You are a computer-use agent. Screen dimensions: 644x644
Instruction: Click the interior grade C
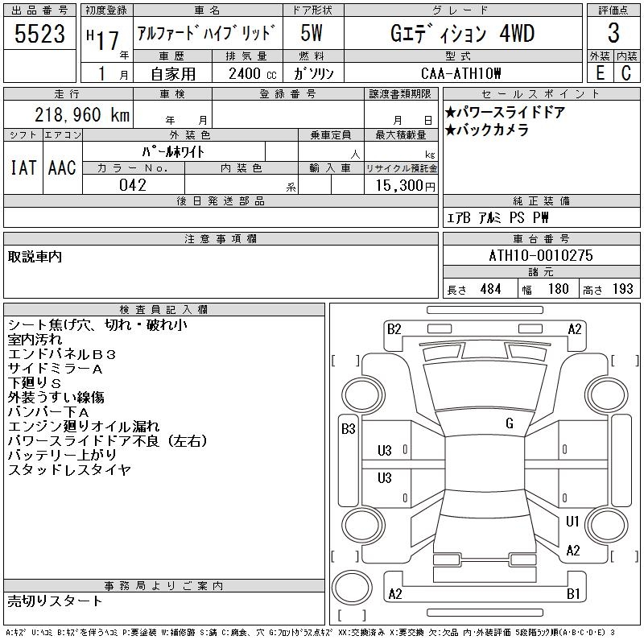[626, 73]
